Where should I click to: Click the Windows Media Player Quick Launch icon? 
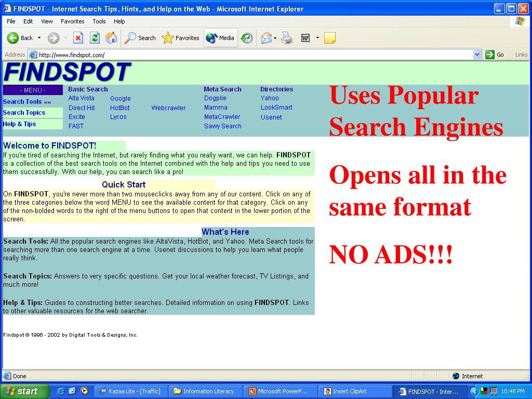[x=84, y=391]
